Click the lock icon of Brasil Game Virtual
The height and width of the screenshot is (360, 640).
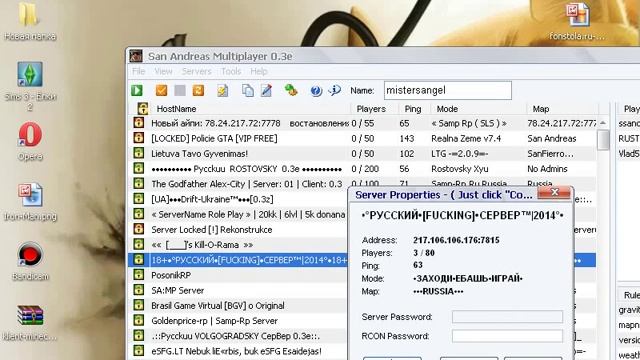pos(139,305)
